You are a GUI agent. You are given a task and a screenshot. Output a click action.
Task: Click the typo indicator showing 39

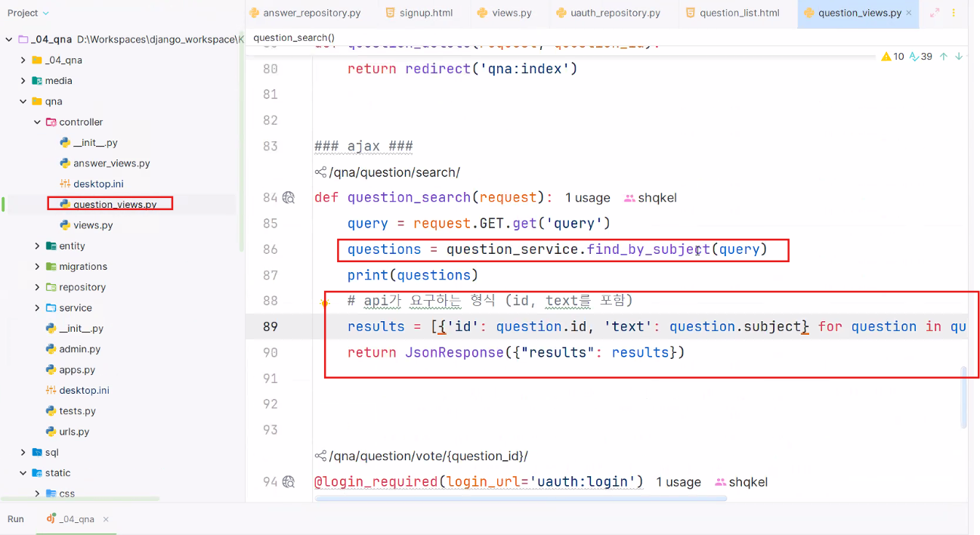921,57
